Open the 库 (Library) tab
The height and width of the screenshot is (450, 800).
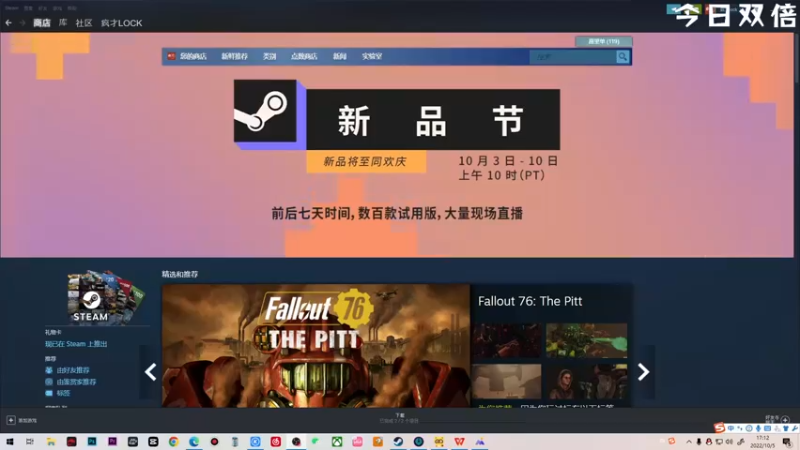pyautogui.click(x=63, y=22)
